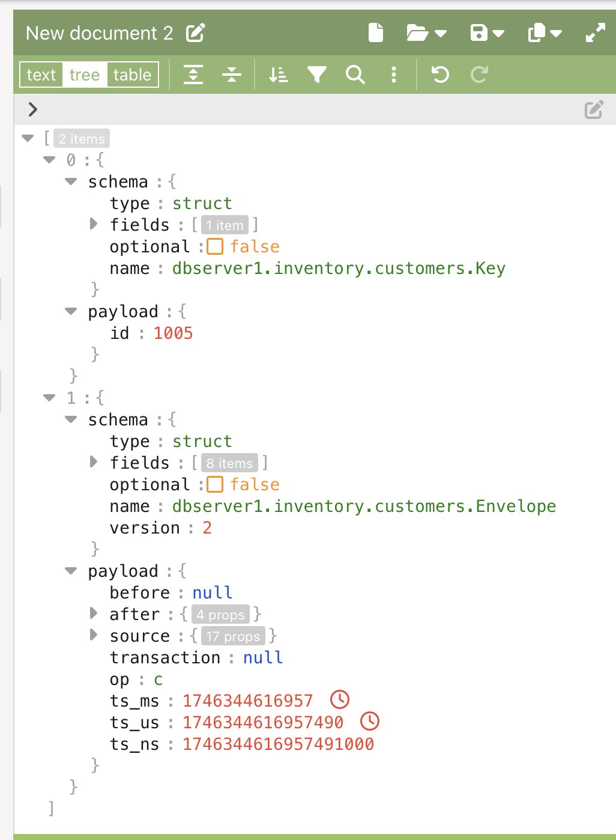The width and height of the screenshot is (616, 840).
Task: Click the '1 item' tag on fields
Action: click(225, 225)
